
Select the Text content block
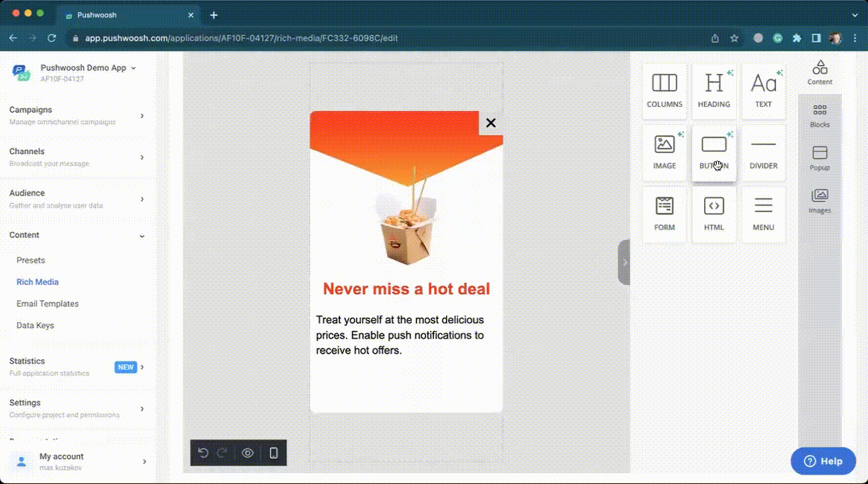click(763, 91)
